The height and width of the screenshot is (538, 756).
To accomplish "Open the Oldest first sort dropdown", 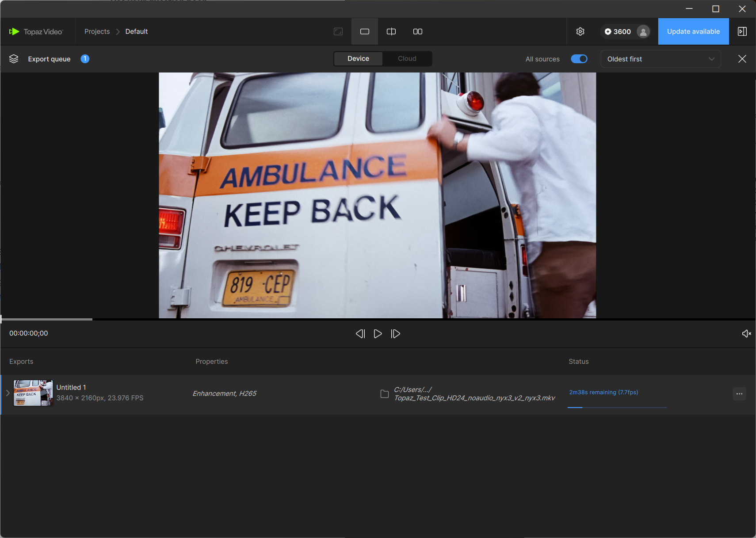I will 661,59.
